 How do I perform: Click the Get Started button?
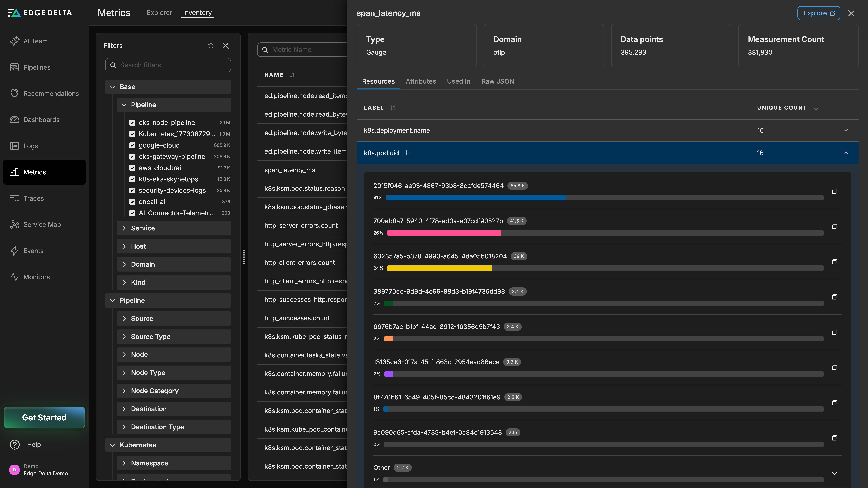[x=44, y=418]
